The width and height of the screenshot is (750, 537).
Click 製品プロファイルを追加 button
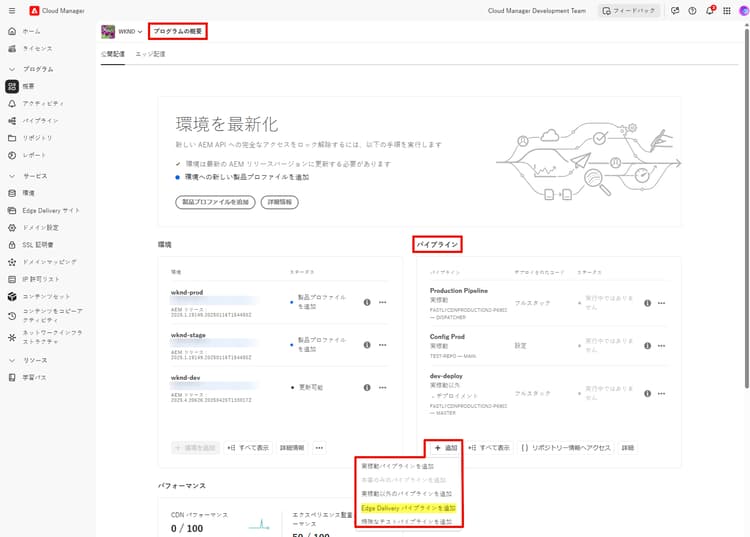[x=215, y=202]
